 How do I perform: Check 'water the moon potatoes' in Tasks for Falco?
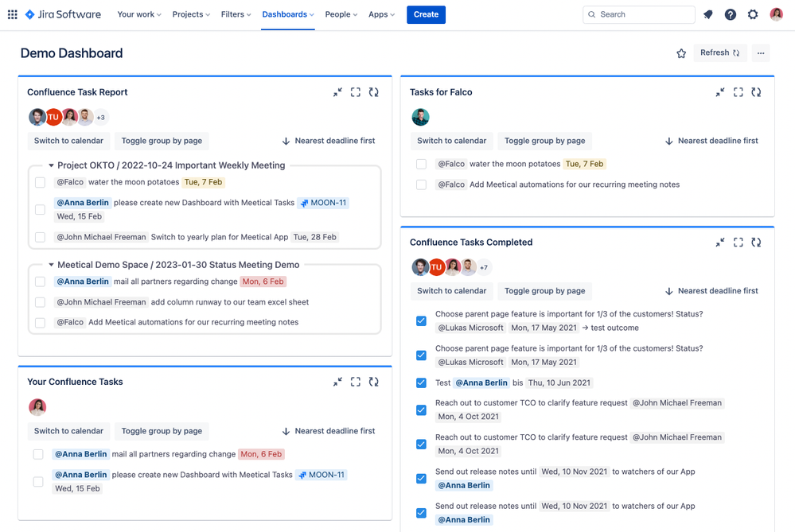point(421,164)
